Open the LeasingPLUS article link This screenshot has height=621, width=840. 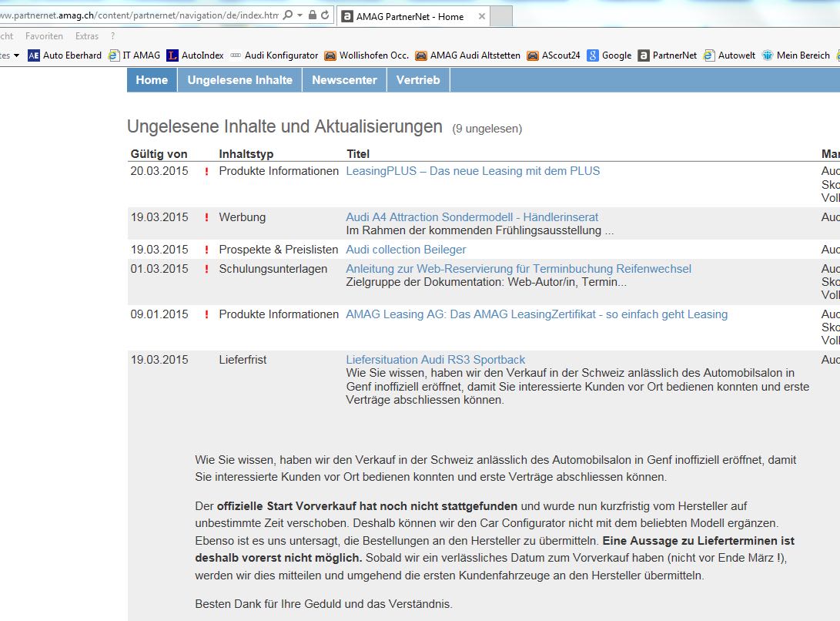473,171
